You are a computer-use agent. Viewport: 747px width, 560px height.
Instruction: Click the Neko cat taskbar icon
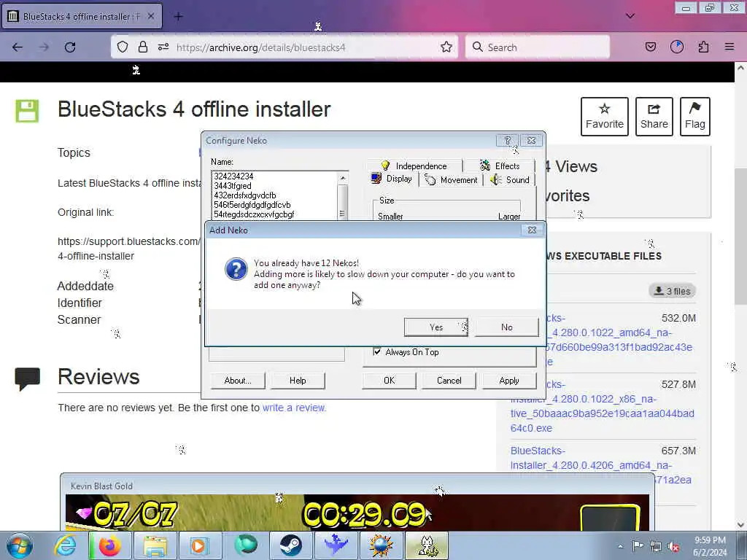tap(426, 545)
